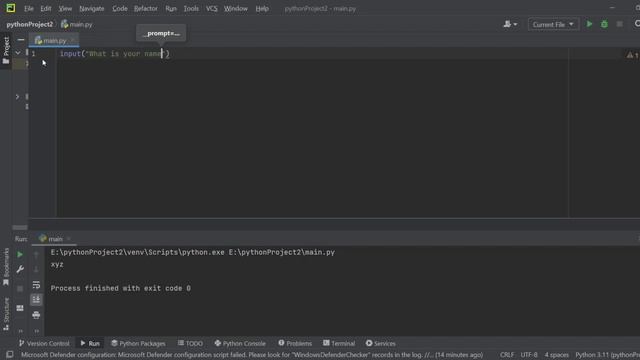
Task: Start debugging with the bug icon
Action: [x=604, y=24]
